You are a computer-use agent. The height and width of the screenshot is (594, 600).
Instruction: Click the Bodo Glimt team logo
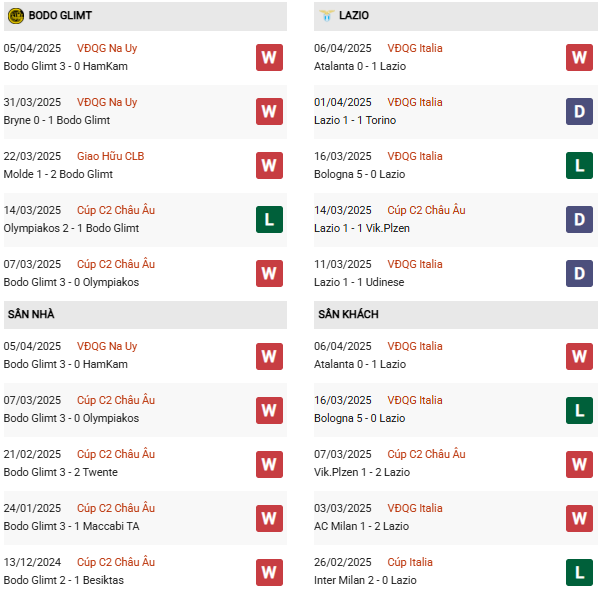tap(16, 16)
